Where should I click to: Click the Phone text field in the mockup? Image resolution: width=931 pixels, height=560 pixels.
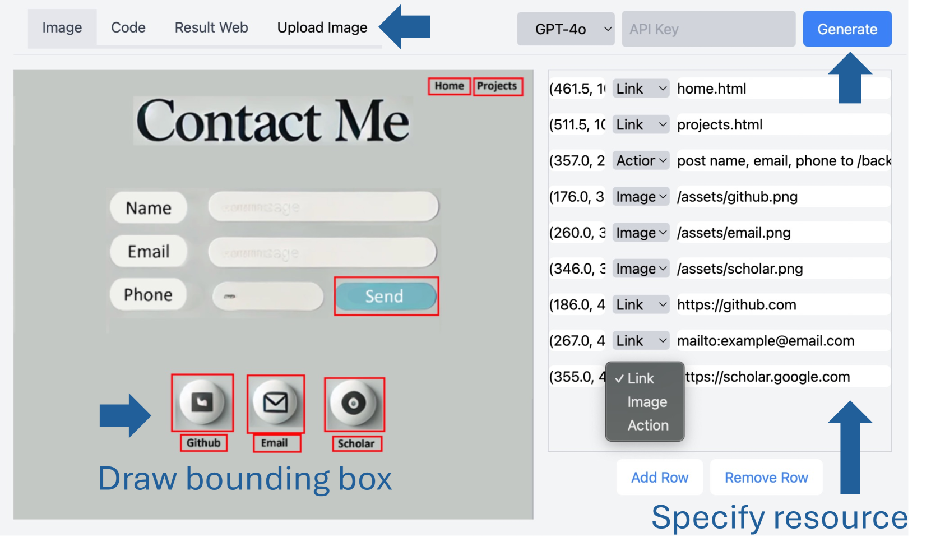(268, 296)
